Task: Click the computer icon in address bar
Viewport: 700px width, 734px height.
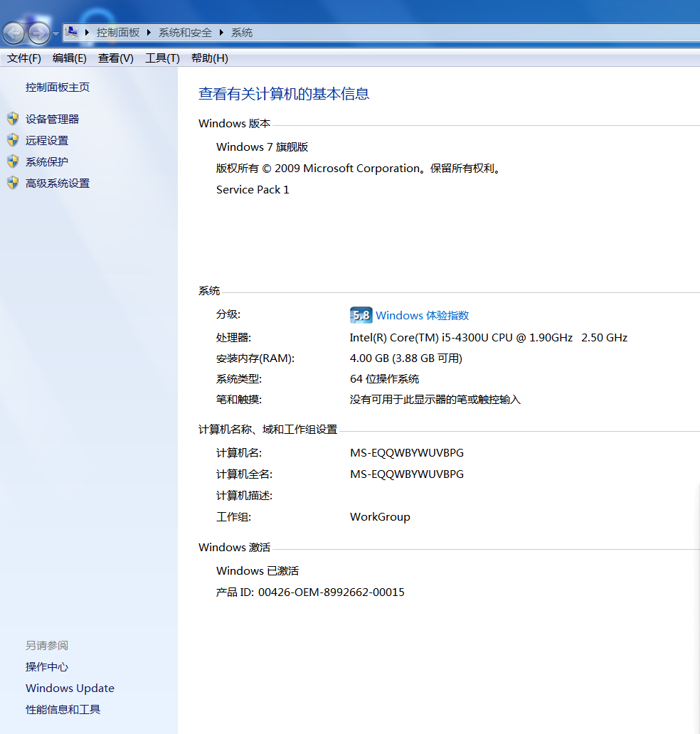Action: pos(72,32)
